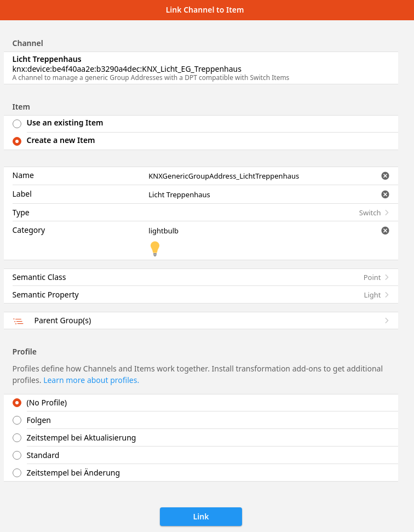414x532 pixels.
Task: Open the Type selector showing Switch
Action: (x=373, y=213)
